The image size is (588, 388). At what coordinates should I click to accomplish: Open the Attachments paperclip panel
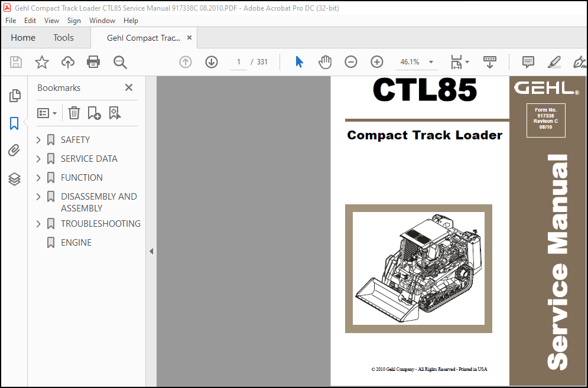tap(14, 151)
